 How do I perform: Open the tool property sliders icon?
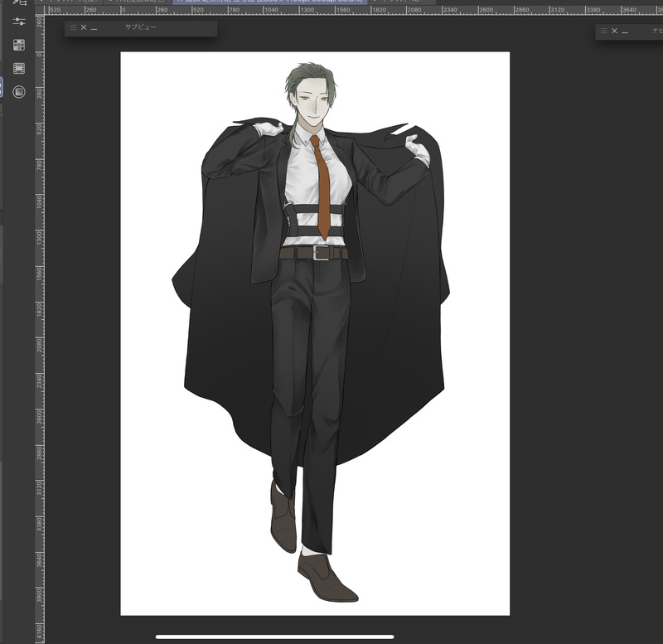pos(19,21)
